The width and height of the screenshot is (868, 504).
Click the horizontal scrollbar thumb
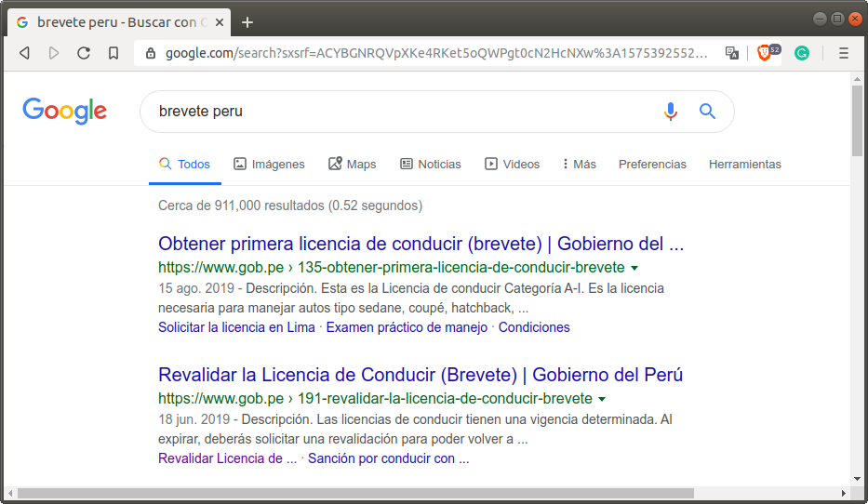coord(355,493)
